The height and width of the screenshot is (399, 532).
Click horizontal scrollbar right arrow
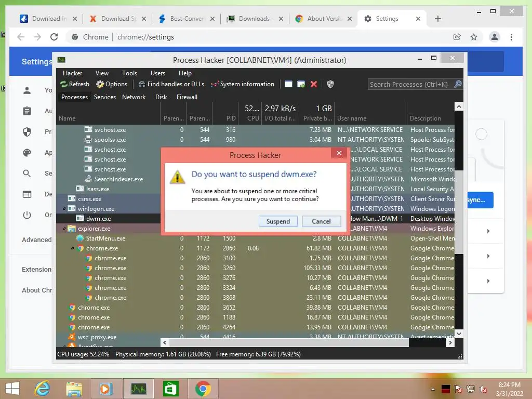450,343
